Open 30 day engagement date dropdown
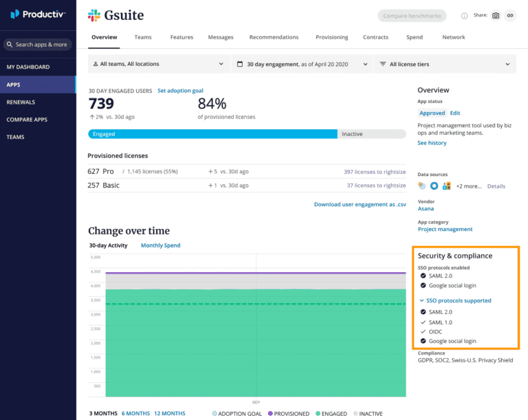Viewport: 528px width, 420px height. (x=302, y=64)
